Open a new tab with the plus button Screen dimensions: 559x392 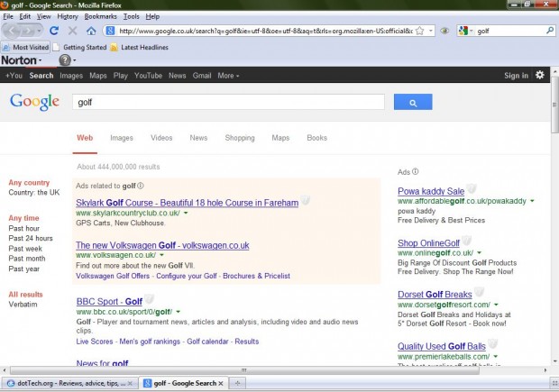point(237,384)
